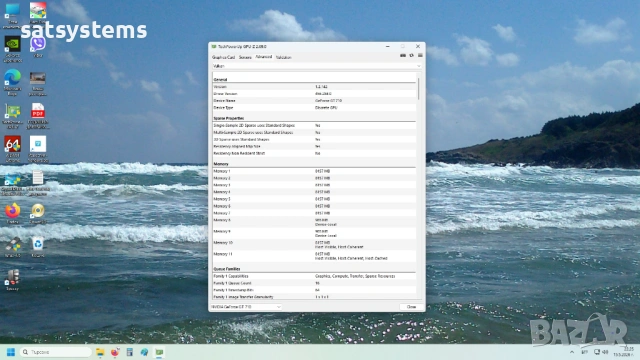Open the GPU-Z hamburger menu icon
The height and width of the screenshot is (360, 640).
tap(420, 56)
